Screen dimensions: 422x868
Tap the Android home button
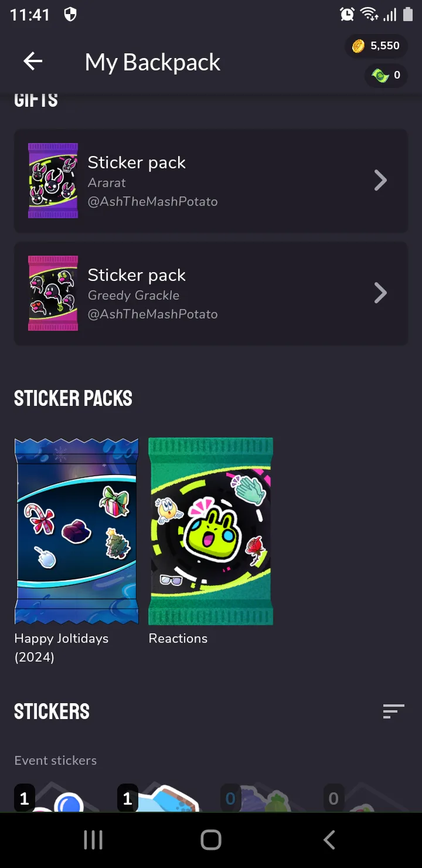tap(211, 840)
